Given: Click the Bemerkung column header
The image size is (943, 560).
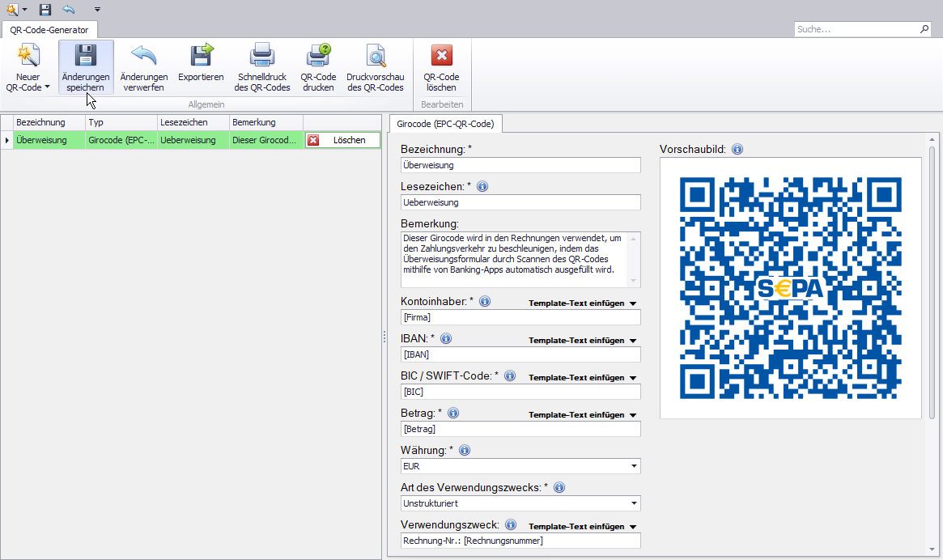Looking at the screenshot, I should point(266,122).
